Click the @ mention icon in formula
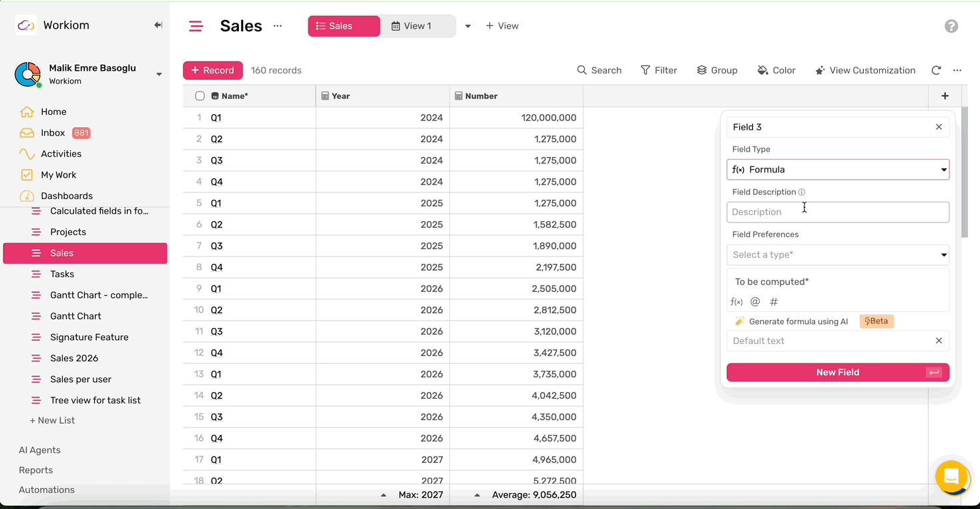The width and height of the screenshot is (980, 509). point(755,302)
